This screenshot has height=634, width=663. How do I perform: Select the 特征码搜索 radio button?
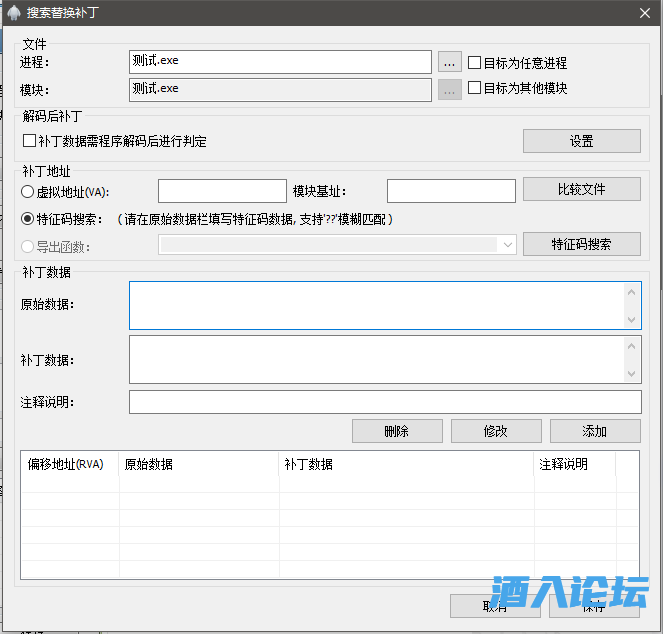[28, 218]
